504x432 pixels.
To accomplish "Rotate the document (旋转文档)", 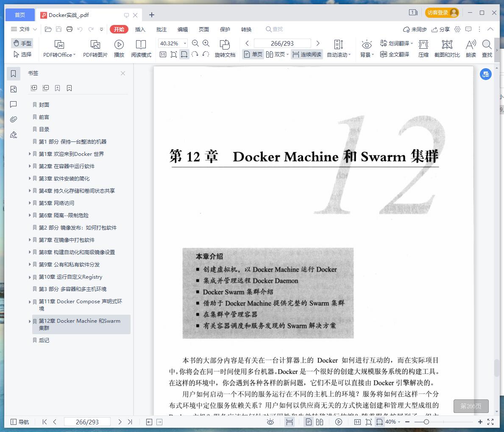I will tap(225, 49).
